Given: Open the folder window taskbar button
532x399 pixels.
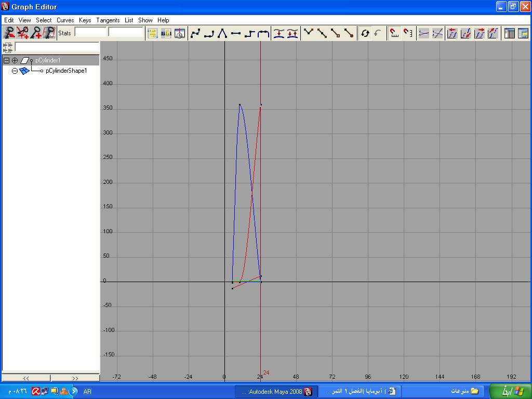Looking at the screenshot, I should [443, 392].
